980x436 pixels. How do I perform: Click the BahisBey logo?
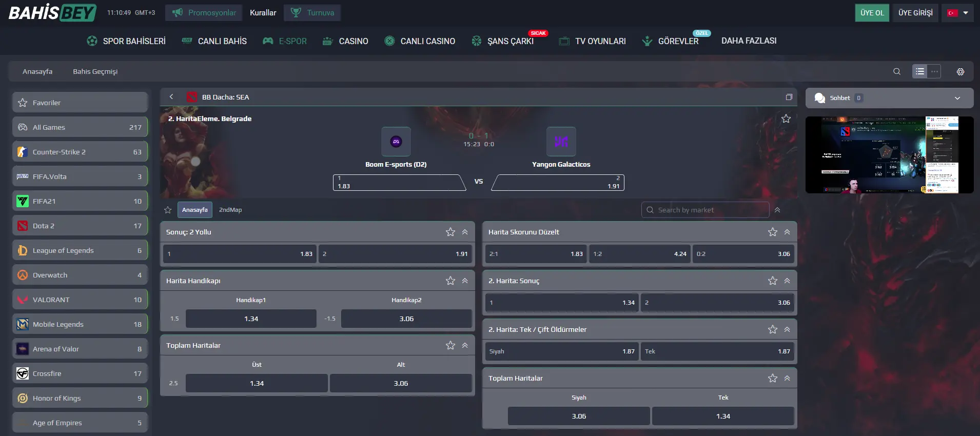click(52, 12)
